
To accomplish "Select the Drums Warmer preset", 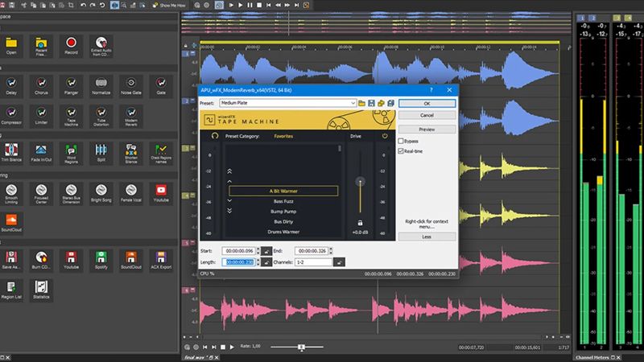I will pyautogui.click(x=283, y=232).
